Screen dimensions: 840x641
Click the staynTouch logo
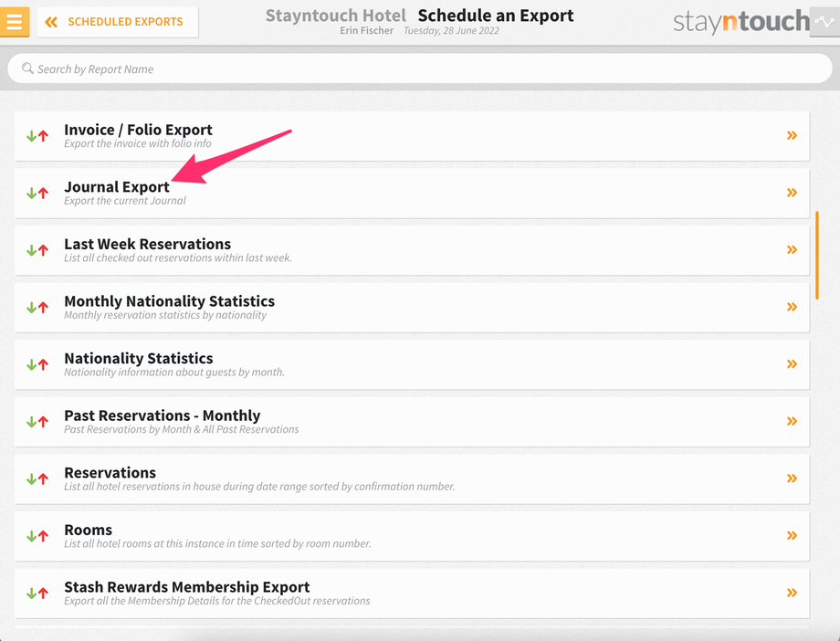[x=740, y=22]
